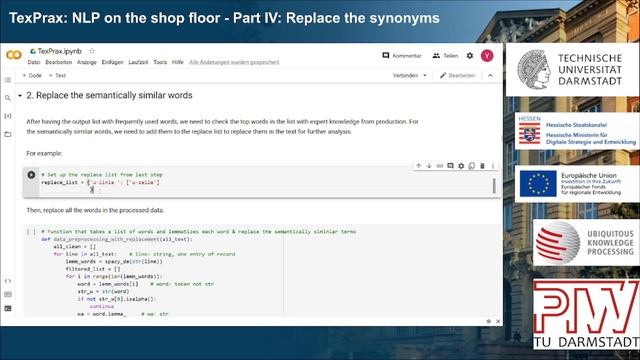The height and width of the screenshot is (360, 640).
Task: Click the empty run brackets of the function cell
Action: tap(31, 232)
